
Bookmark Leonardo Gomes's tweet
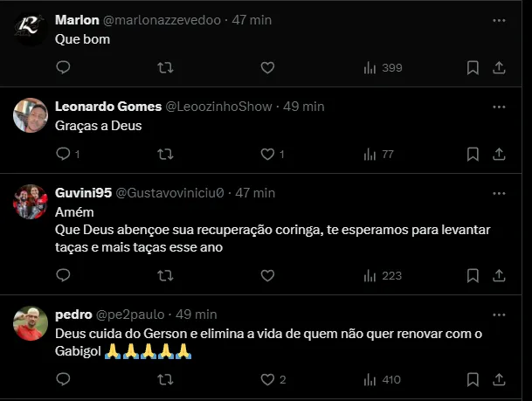[473, 154]
